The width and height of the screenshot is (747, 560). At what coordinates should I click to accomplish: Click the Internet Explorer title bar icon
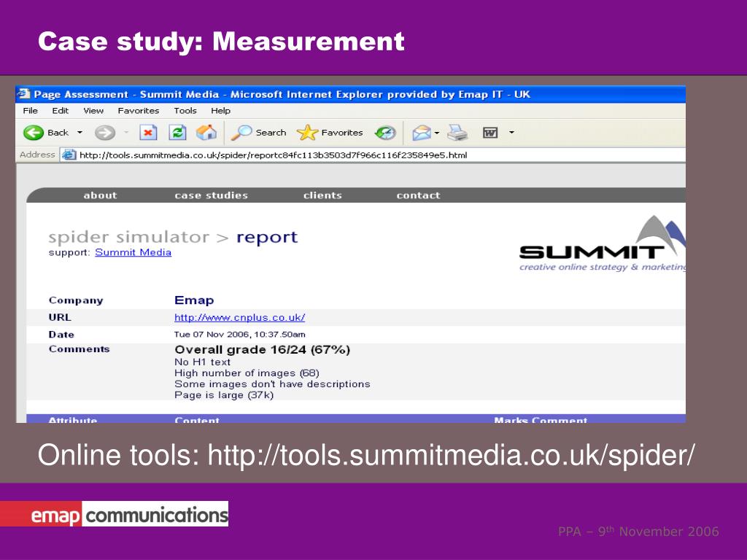tap(24, 94)
